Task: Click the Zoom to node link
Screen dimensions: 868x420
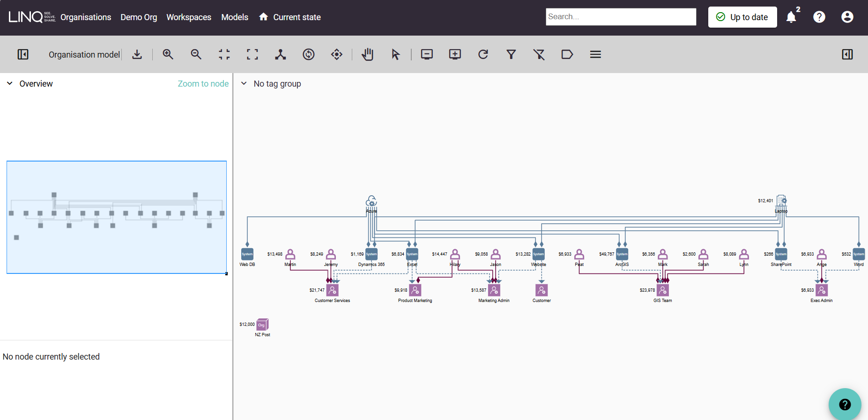Action: pyautogui.click(x=203, y=84)
